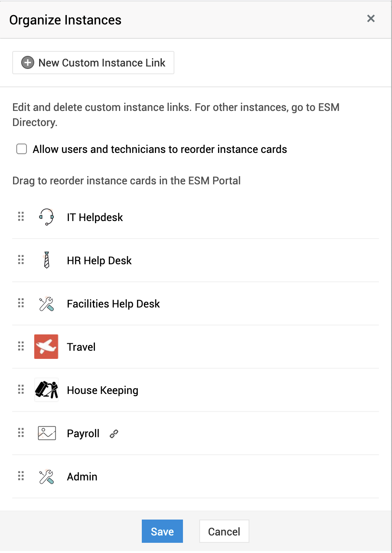Click the IT Helpdesk headset icon
This screenshot has height=553, width=392.
click(46, 217)
